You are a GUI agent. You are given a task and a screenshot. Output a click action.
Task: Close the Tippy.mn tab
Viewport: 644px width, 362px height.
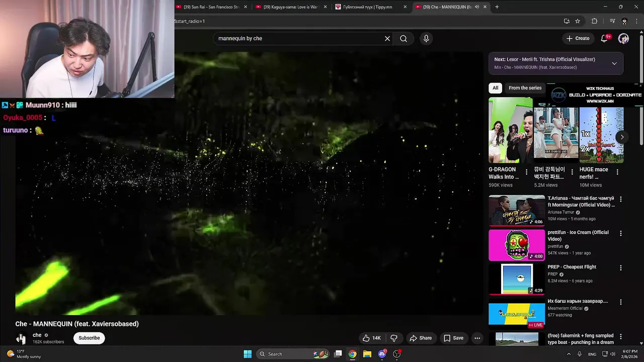tap(405, 7)
